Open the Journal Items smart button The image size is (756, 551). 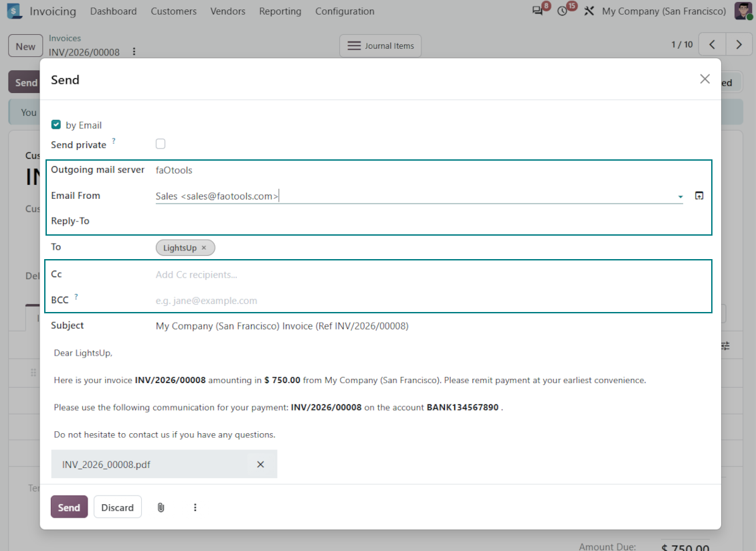pyautogui.click(x=381, y=46)
